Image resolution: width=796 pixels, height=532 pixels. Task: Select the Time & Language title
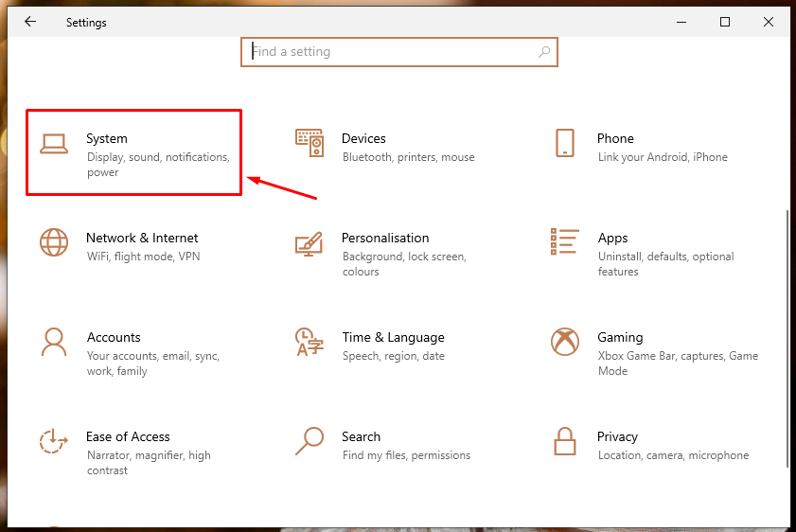tap(394, 338)
